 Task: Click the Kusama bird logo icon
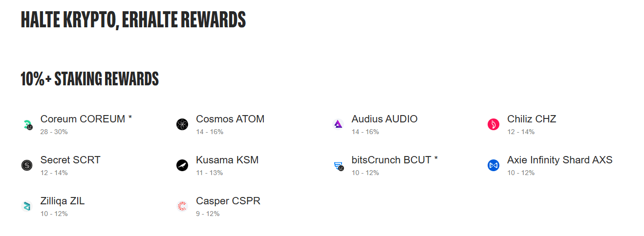[x=182, y=165]
